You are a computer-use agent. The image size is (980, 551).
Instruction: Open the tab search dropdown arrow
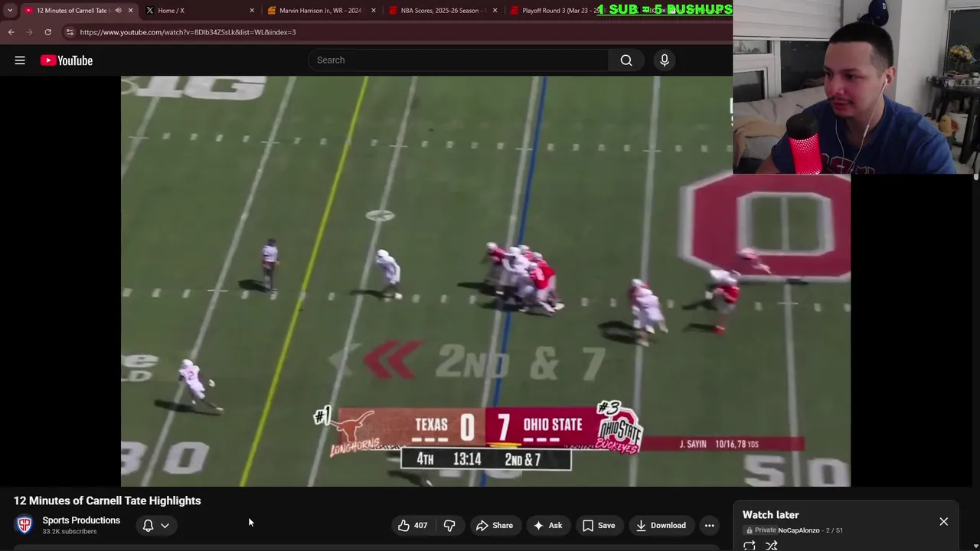[10, 11]
